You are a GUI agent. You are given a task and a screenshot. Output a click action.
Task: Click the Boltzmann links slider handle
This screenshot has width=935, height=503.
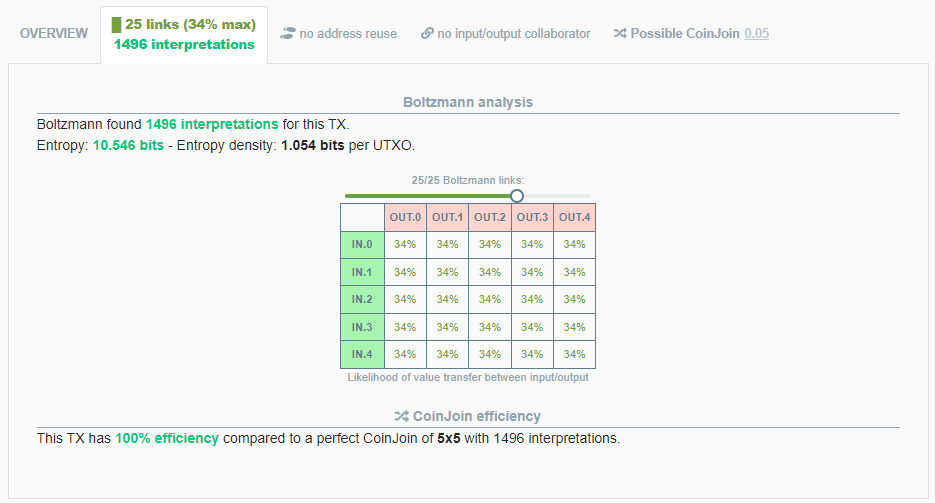(x=517, y=196)
